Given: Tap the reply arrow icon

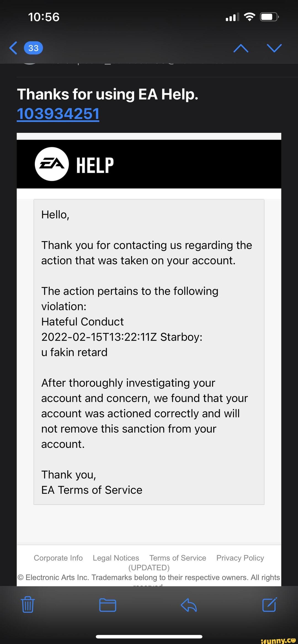Looking at the screenshot, I should (189, 605).
